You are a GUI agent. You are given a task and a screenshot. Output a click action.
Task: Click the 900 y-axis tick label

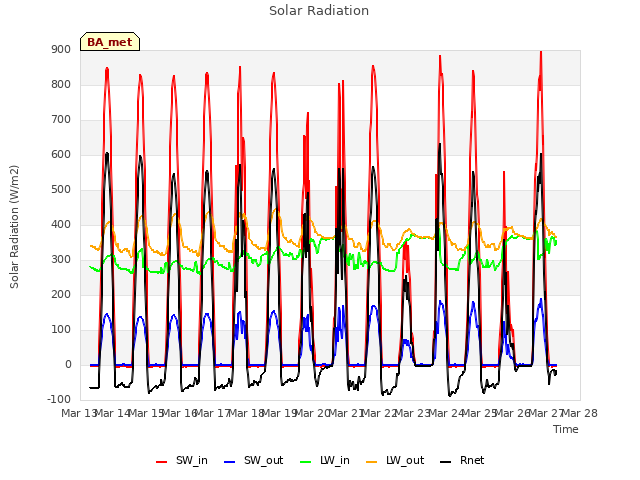(61, 49)
